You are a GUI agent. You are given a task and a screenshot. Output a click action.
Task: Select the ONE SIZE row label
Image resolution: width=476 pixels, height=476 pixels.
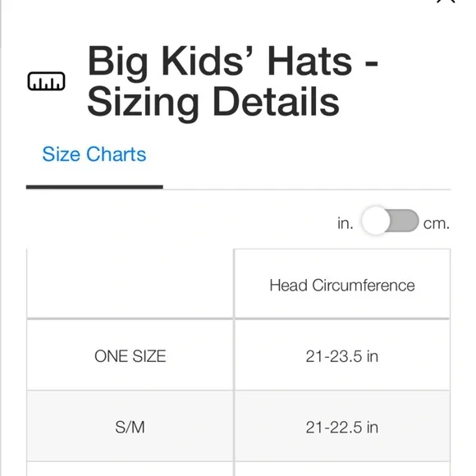tap(130, 356)
